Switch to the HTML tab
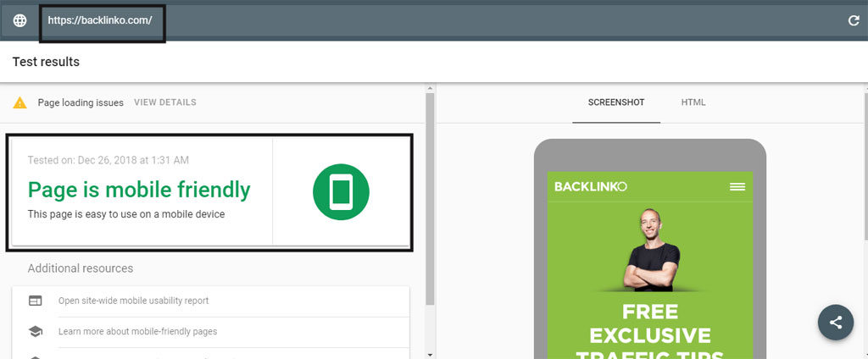 pyautogui.click(x=693, y=102)
